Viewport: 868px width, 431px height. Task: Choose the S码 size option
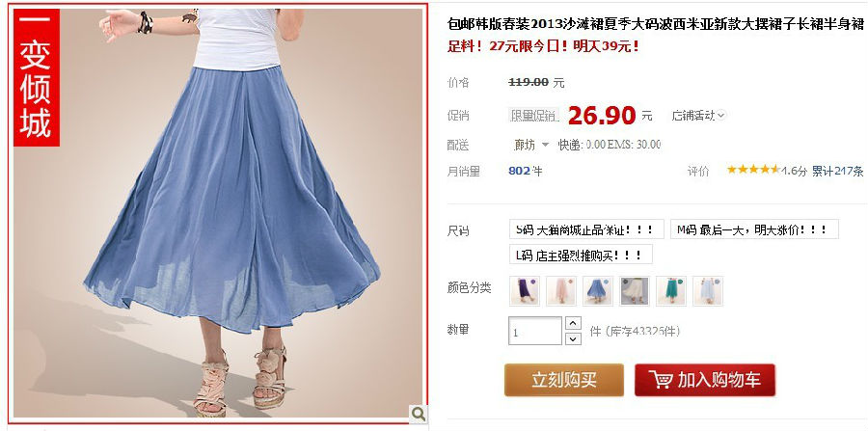[x=586, y=229]
